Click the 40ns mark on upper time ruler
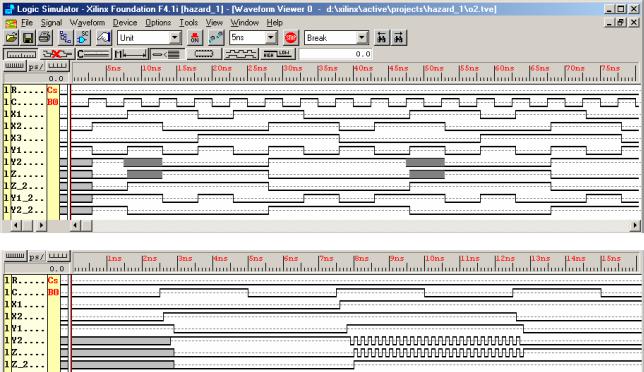Image resolution: width=644 pixels, height=372 pixels. [363, 68]
